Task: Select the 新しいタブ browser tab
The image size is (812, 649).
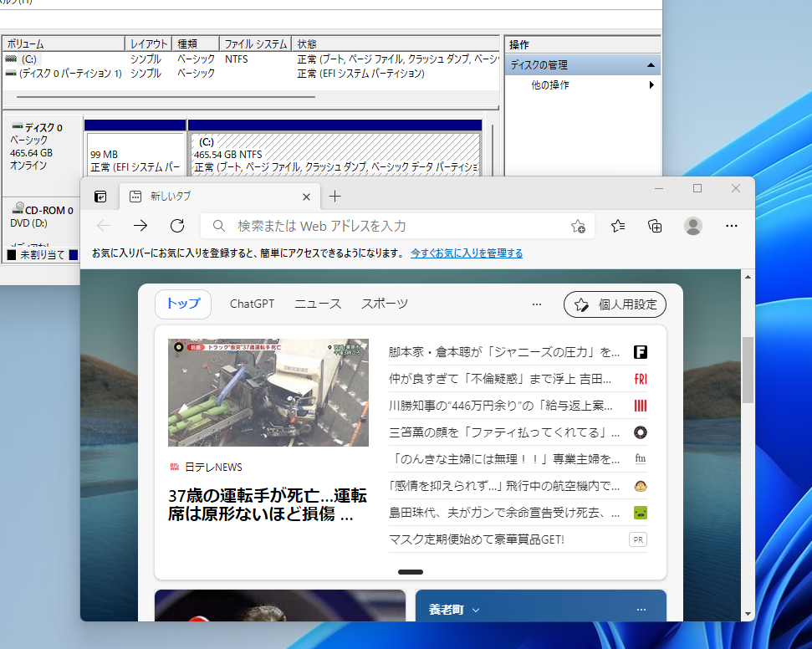Action: point(220,197)
